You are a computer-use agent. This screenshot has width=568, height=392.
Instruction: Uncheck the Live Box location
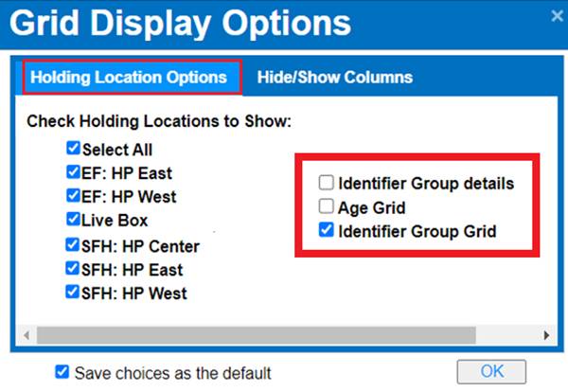tap(73, 219)
